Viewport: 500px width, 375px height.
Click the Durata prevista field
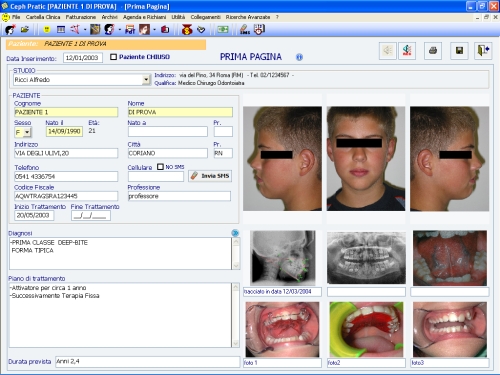point(147,362)
